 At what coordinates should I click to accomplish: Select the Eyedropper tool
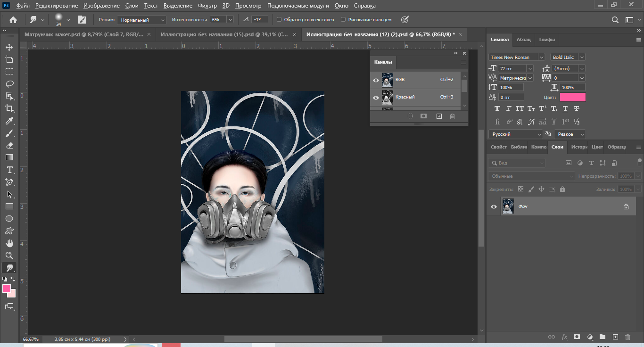9,121
